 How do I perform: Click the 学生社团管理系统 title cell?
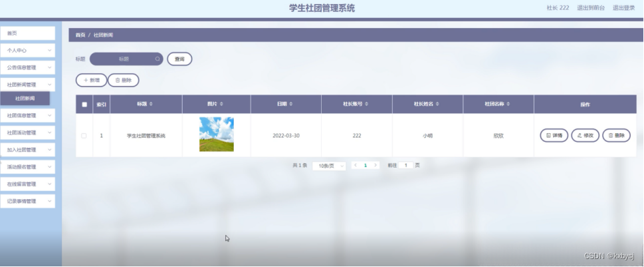(x=146, y=136)
